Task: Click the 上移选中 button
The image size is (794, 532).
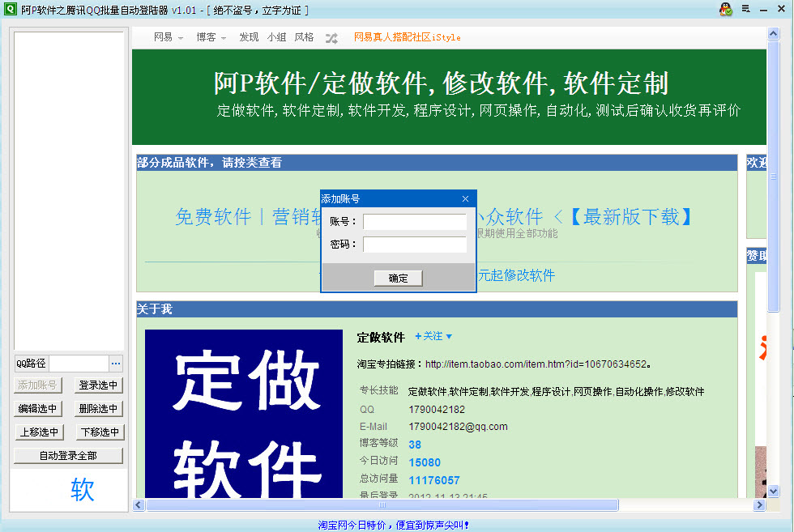Action: coord(39,432)
